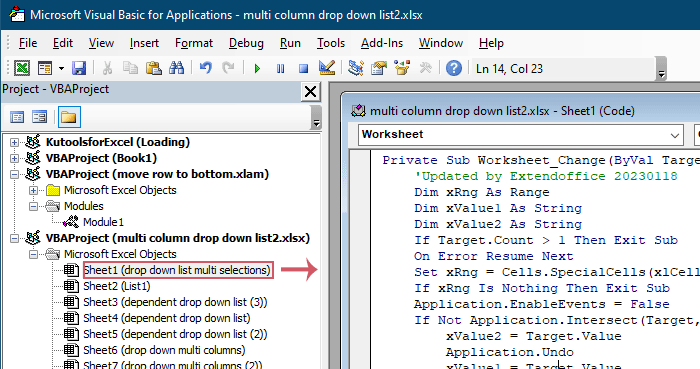Open the Debug menu

coord(246,43)
